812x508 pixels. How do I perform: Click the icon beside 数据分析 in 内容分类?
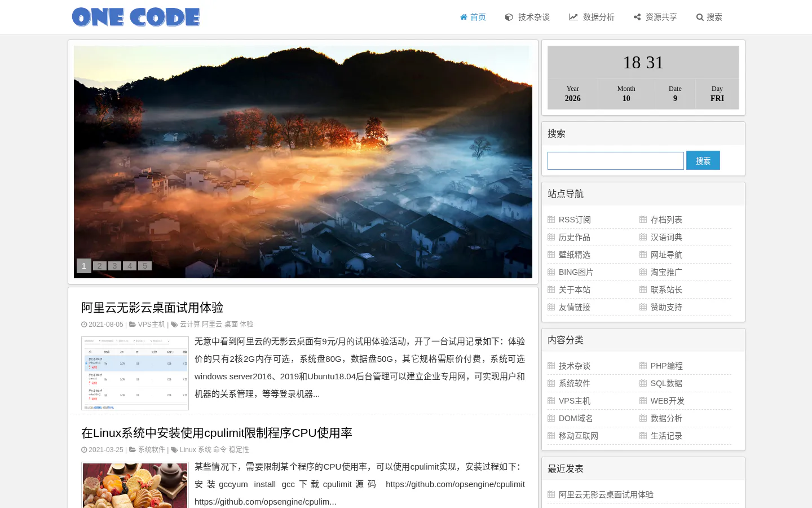click(x=643, y=418)
